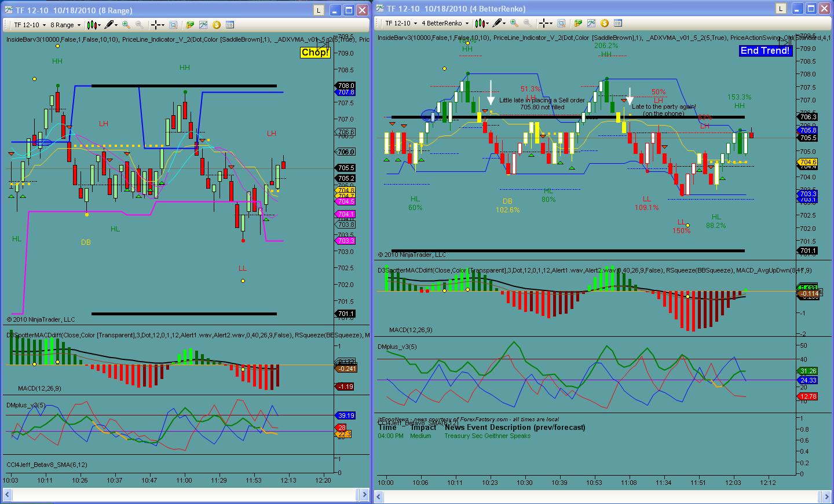Click the red 12.78 DMplus value marker

(808, 396)
